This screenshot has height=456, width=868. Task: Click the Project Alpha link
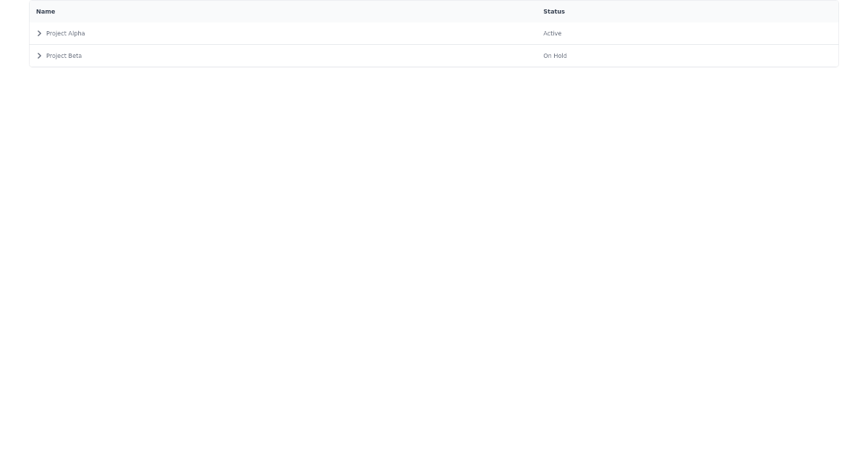click(65, 33)
